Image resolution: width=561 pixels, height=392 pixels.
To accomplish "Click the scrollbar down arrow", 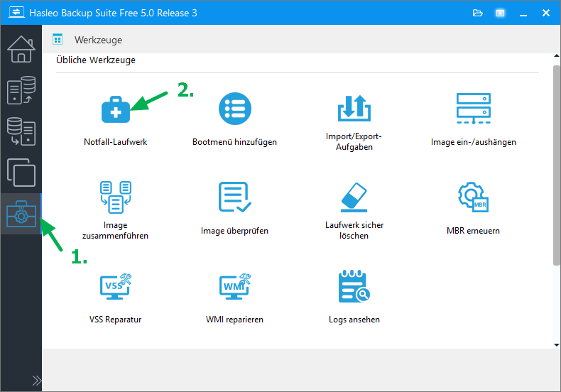I will pos(556,345).
